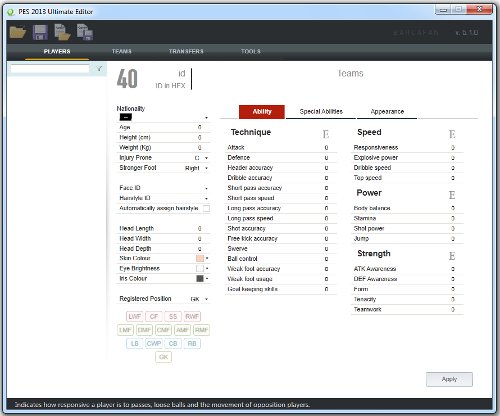Click the Eye Brightness swatch
The image size is (500, 416).
(x=200, y=268)
